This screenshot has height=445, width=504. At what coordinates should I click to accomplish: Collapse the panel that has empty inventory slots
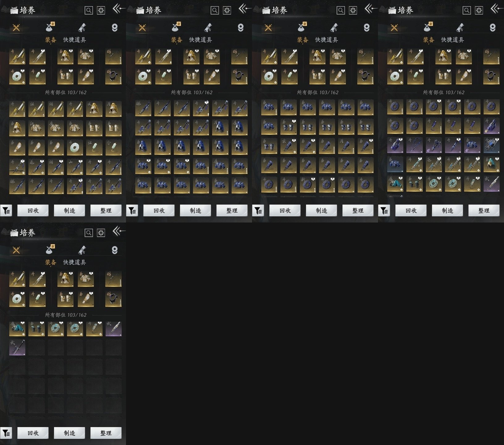[x=119, y=231]
